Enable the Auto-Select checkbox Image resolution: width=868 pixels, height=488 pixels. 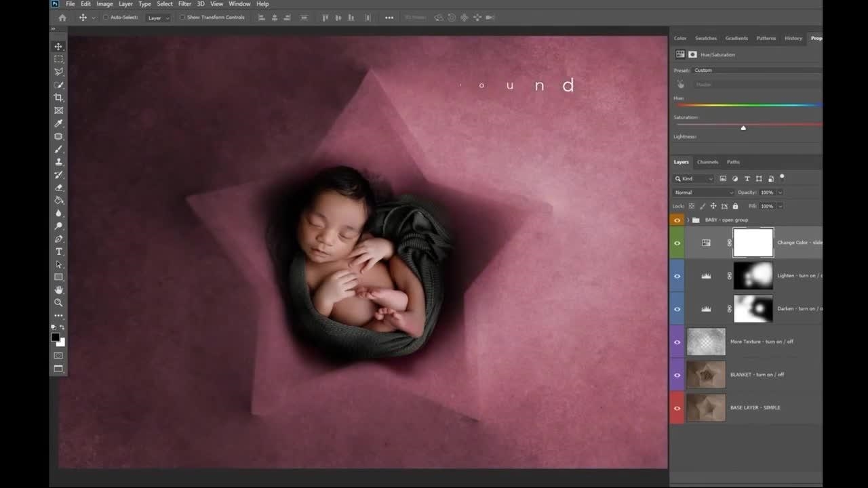point(106,18)
